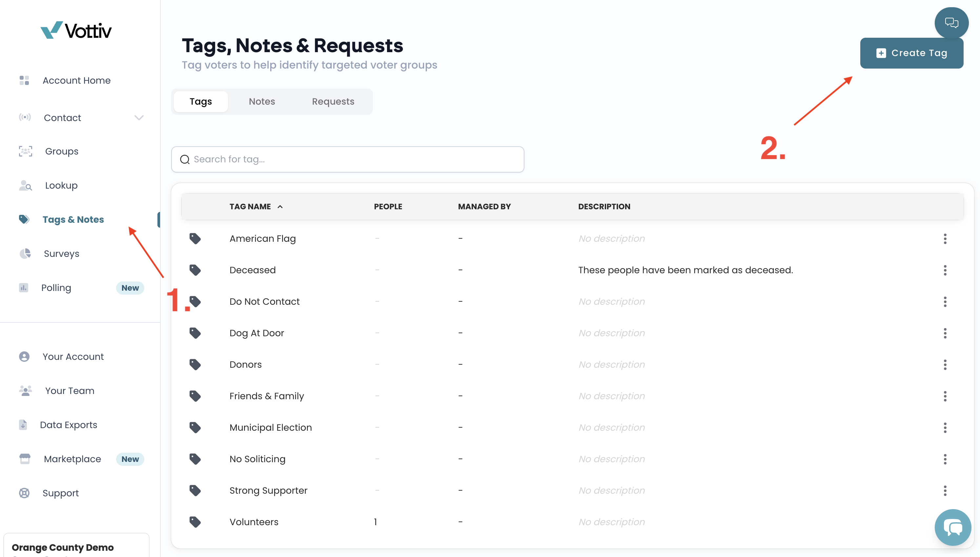Click the Vottiv logo
Viewport: 980px width, 557px height.
[x=76, y=30]
